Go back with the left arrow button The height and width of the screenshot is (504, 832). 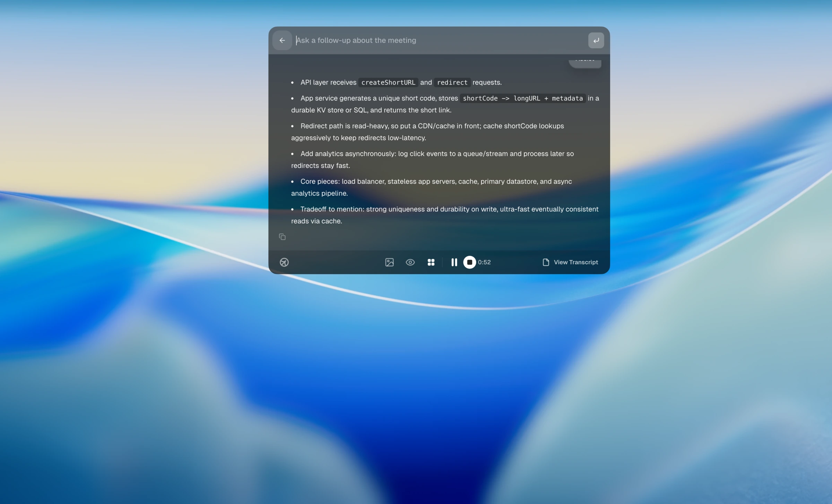pos(282,41)
